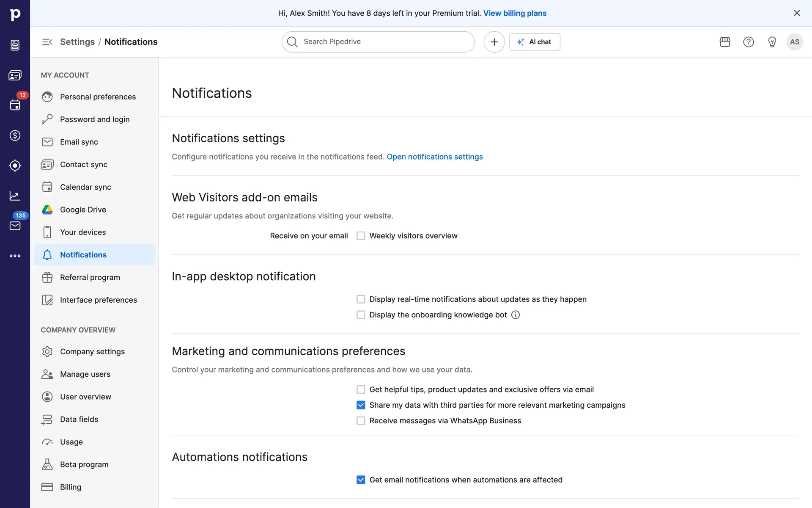Screen dimensions: 812x508
Task: Check Receive messages via WhatsApp Business
Action: (x=361, y=421)
